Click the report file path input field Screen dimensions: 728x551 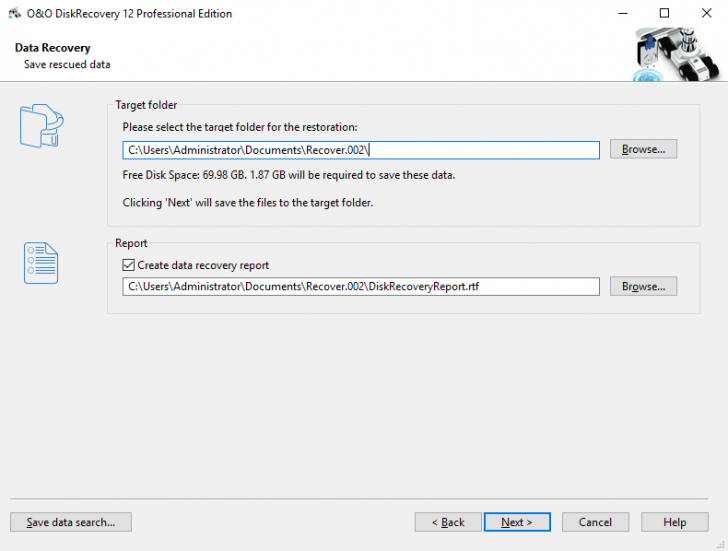[361, 286]
